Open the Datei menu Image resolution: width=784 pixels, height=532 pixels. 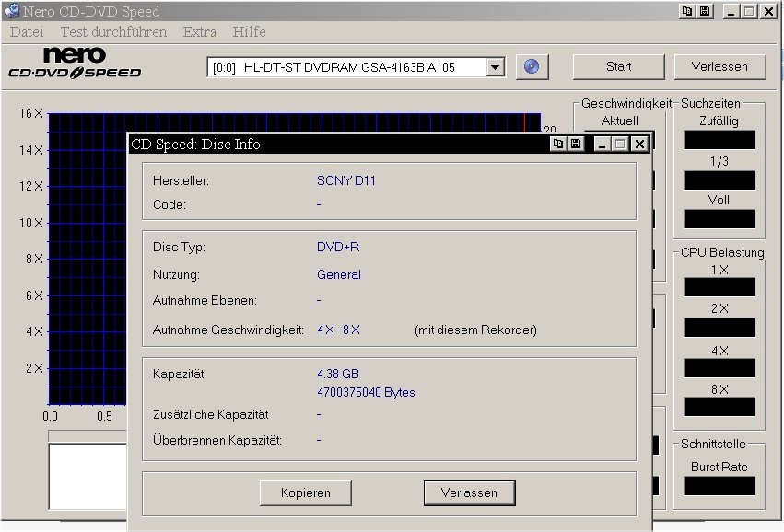(x=27, y=32)
